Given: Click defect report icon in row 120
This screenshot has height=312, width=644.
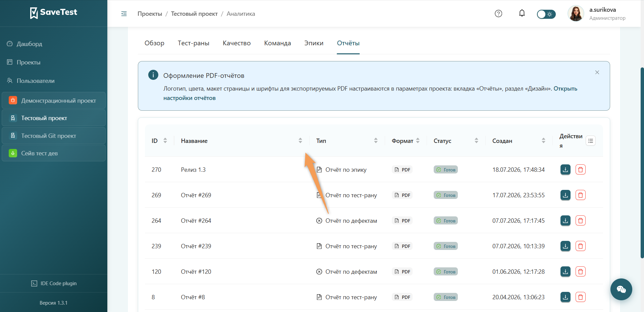Looking at the screenshot, I should click(x=319, y=272).
